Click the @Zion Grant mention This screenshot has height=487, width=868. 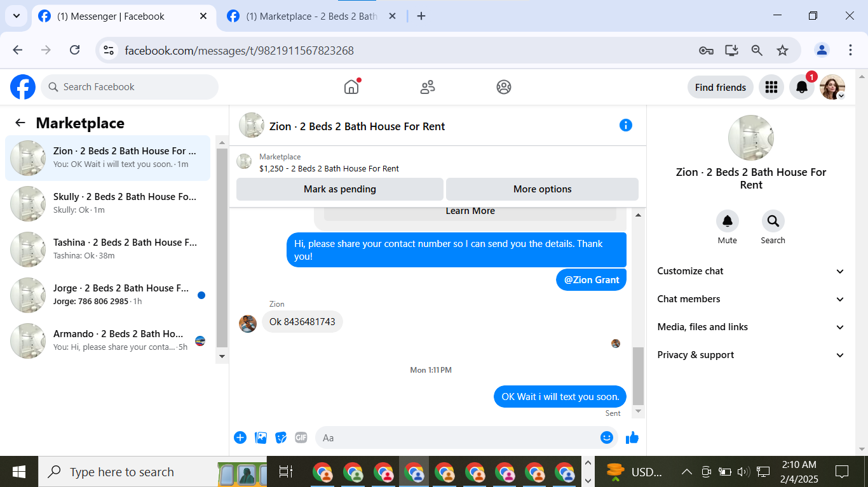click(592, 279)
